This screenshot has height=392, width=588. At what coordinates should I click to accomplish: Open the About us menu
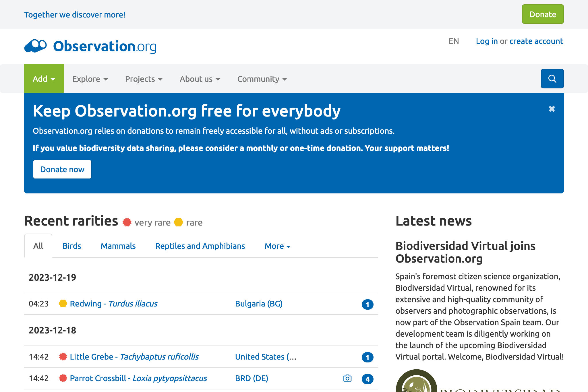(x=200, y=79)
